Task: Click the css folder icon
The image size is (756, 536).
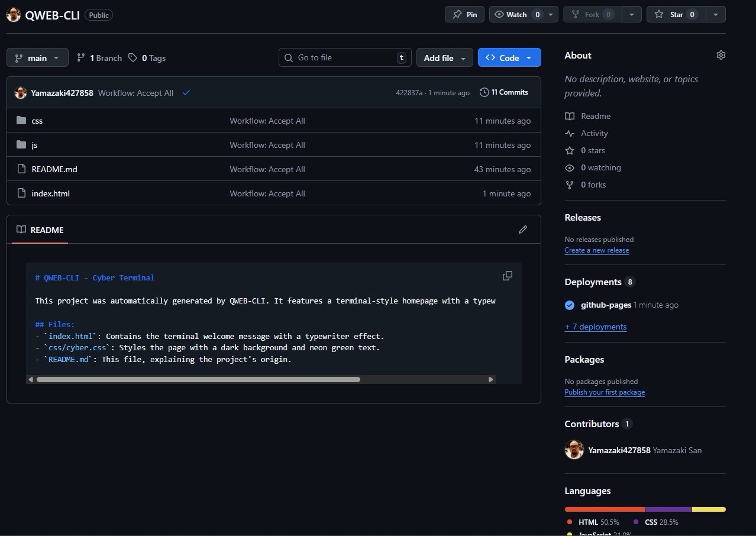Action: [x=21, y=121]
